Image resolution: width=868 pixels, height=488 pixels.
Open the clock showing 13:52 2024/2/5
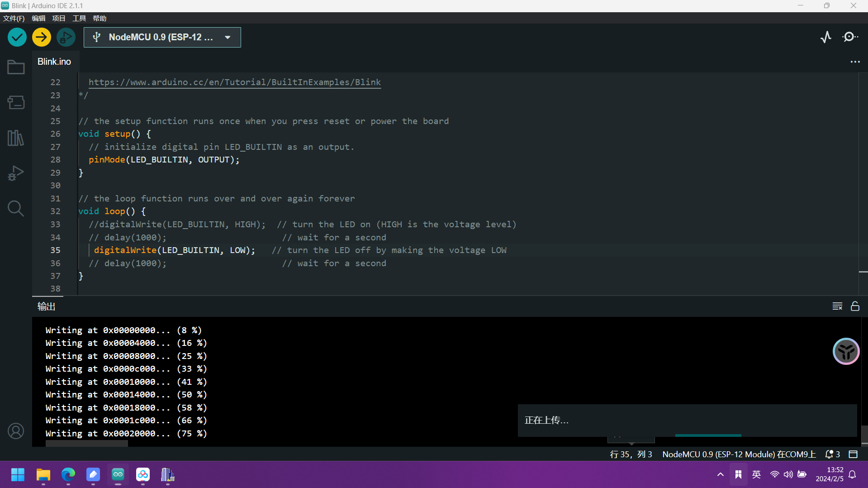click(829, 474)
